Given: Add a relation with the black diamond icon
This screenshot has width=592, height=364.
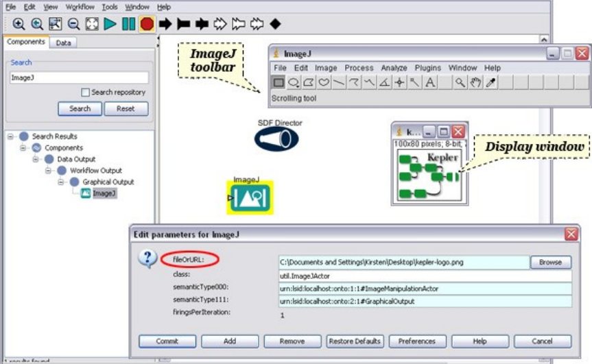Looking at the screenshot, I should 275,24.
